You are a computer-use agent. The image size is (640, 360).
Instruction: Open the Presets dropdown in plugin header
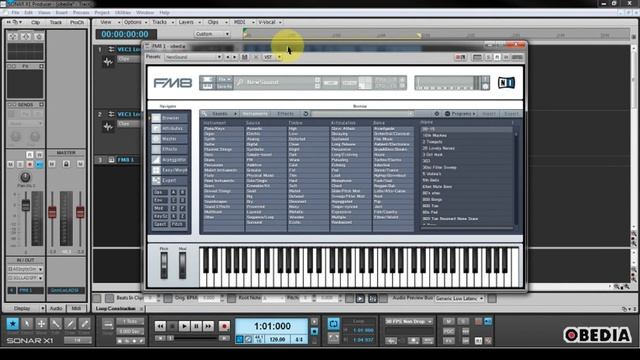pyautogui.click(x=193, y=57)
